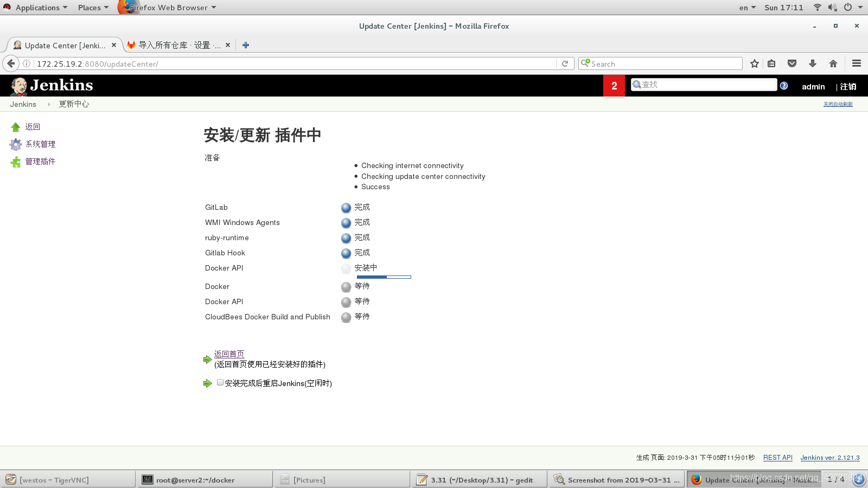Screen dimensions: 868x488
Task: Open westos TigerVNC taskbar window
Action: (x=68, y=480)
